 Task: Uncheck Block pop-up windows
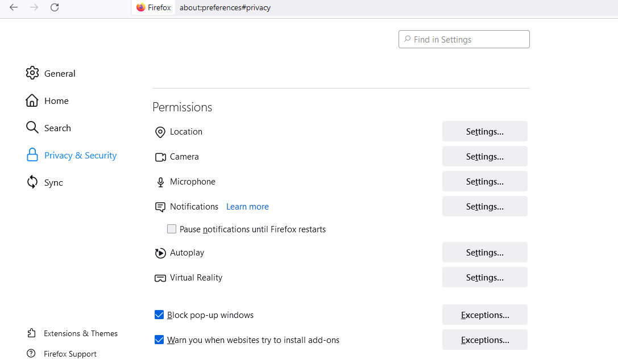(x=159, y=315)
